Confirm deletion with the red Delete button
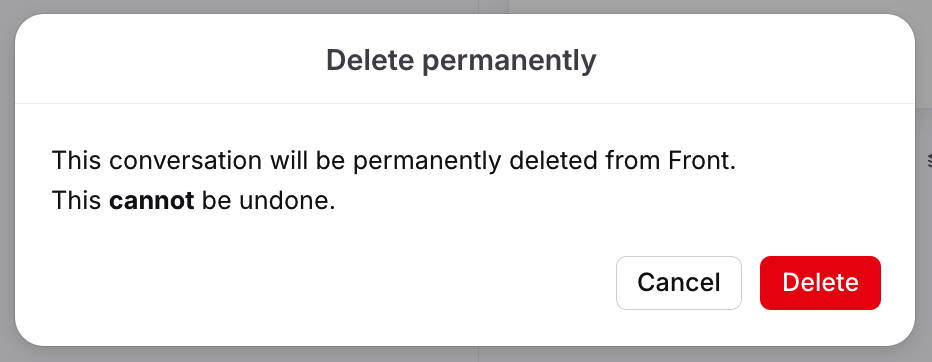 tap(820, 283)
